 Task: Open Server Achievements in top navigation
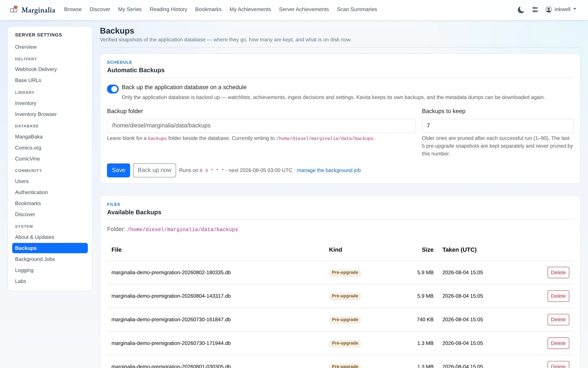(x=304, y=9)
